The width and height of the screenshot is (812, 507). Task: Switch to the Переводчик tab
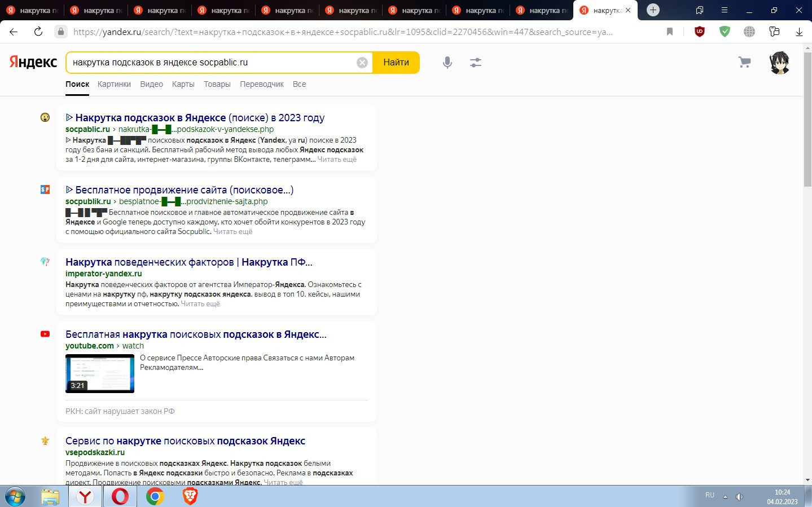pyautogui.click(x=262, y=84)
